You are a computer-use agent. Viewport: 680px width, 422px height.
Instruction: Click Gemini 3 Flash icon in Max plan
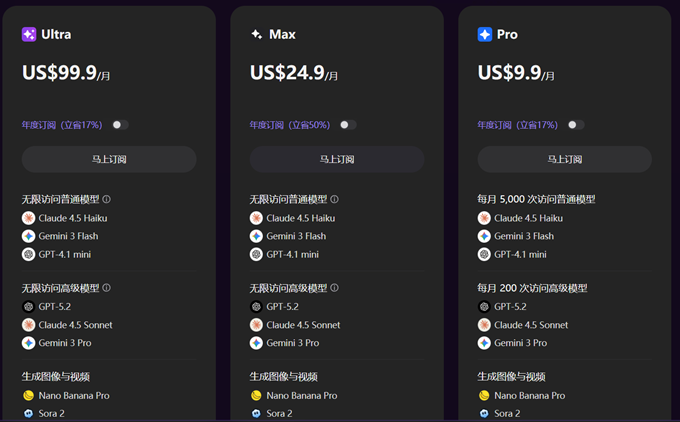[x=256, y=236]
